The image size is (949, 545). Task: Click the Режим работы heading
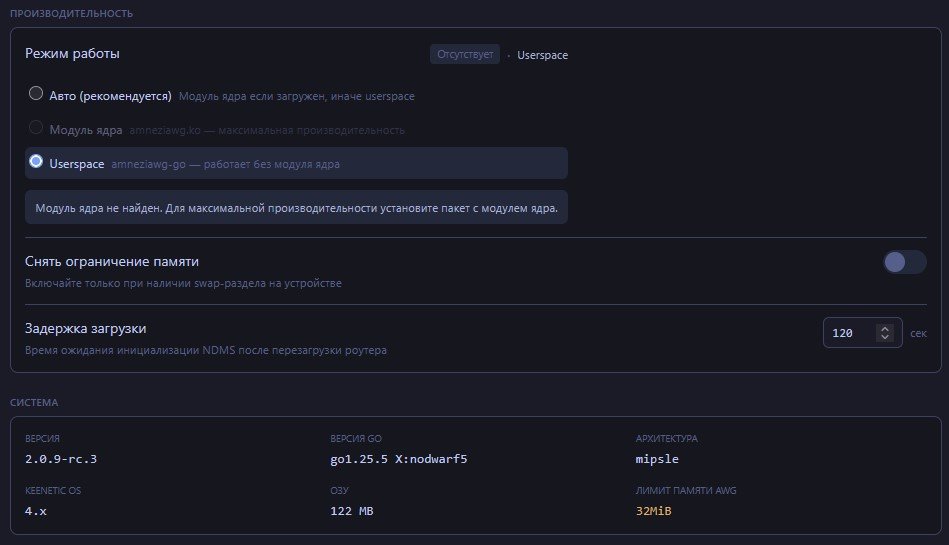(72, 53)
